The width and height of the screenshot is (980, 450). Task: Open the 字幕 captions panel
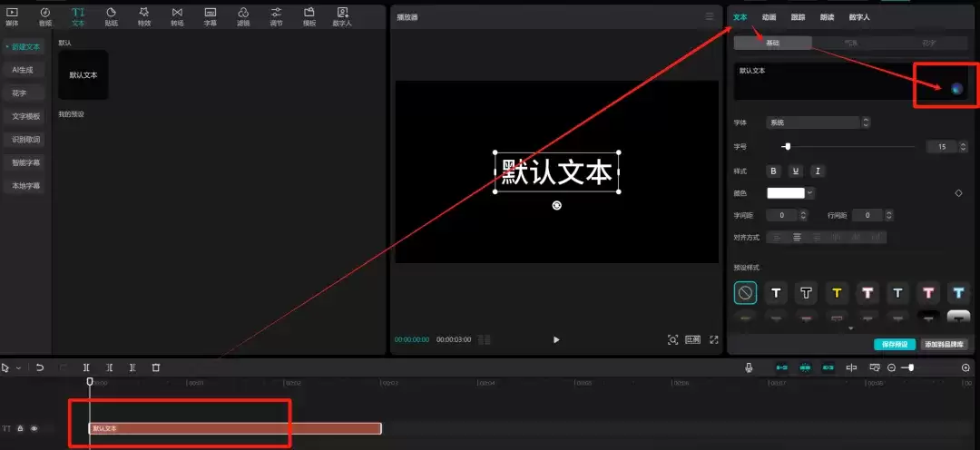point(211,17)
